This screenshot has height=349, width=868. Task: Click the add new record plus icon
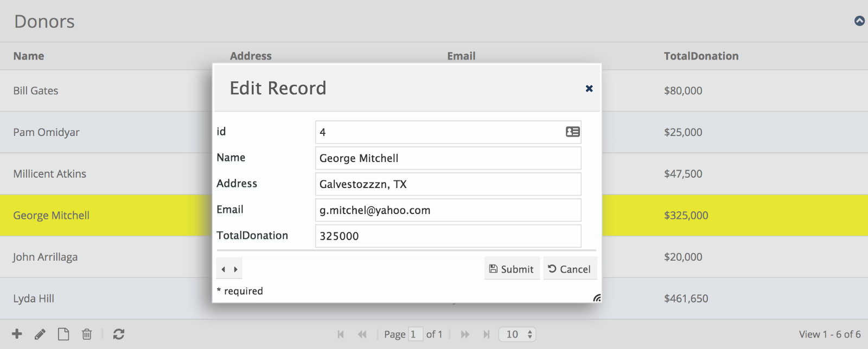[x=17, y=334]
